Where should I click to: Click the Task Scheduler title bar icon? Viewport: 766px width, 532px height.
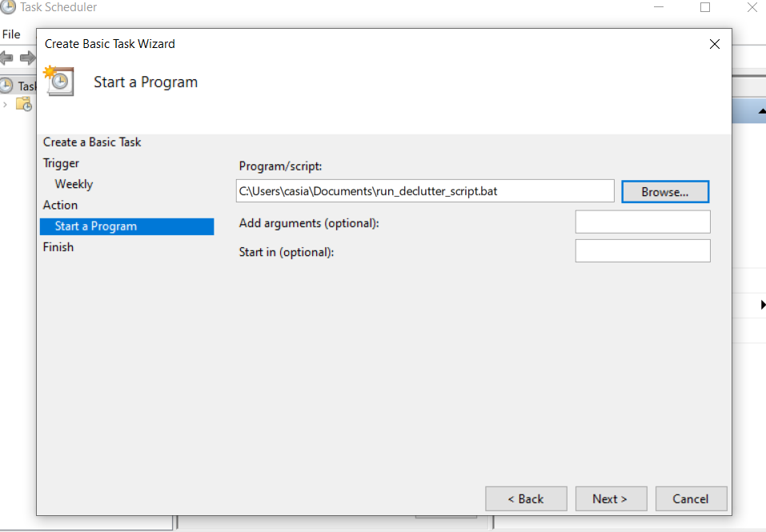[x=8, y=7]
